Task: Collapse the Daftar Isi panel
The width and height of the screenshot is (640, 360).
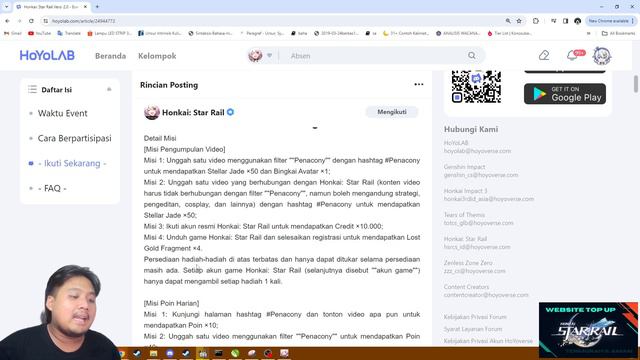Action: click(x=109, y=89)
